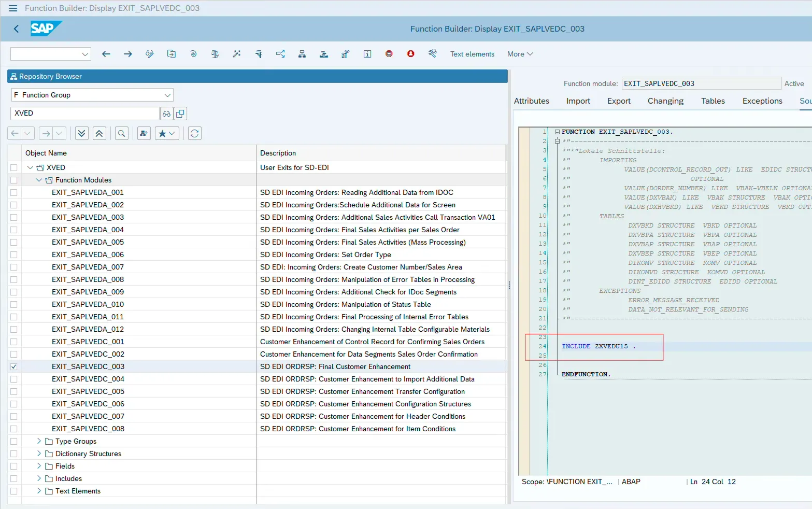Uncheck the EXIT_SAPLVEDC_003 row checkbox
This screenshot has height=509, width=812.
click(14, 366)
